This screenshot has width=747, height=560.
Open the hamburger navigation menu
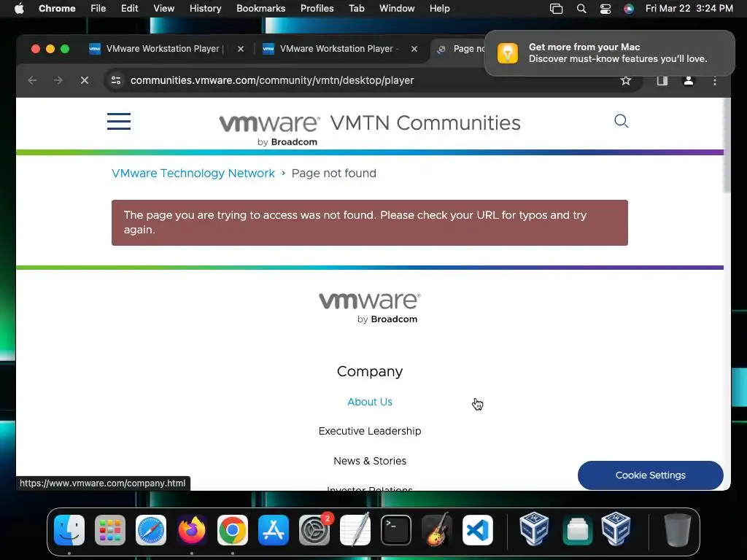(119, 122)
